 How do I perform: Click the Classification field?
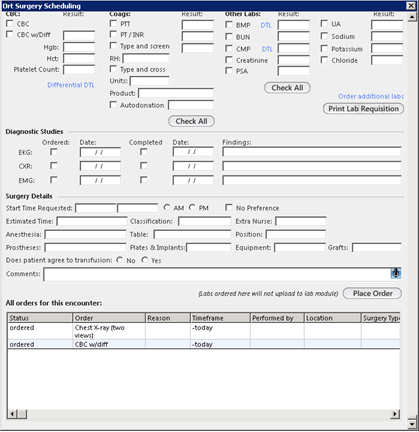pyautogui.click(x=204, y=221)
